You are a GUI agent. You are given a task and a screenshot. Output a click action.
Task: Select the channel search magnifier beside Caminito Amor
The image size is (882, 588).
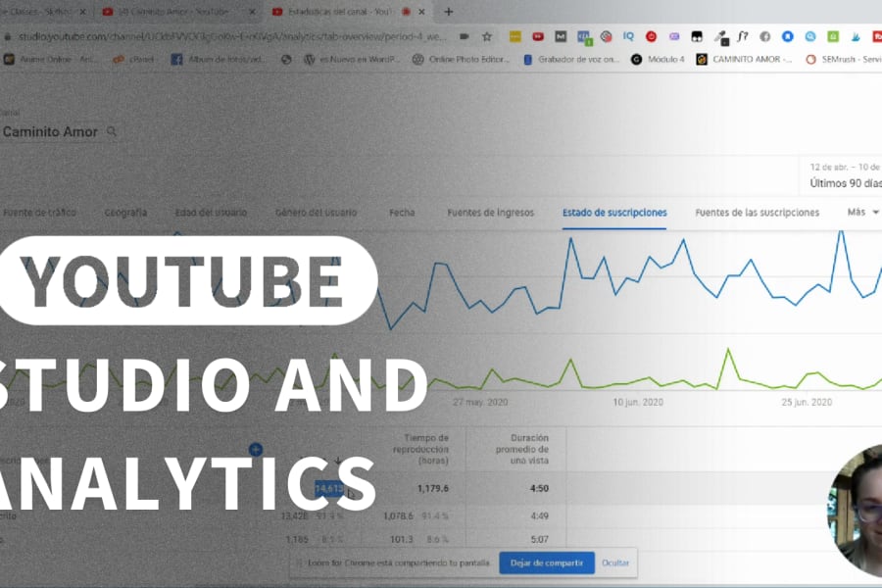point(111,130)
